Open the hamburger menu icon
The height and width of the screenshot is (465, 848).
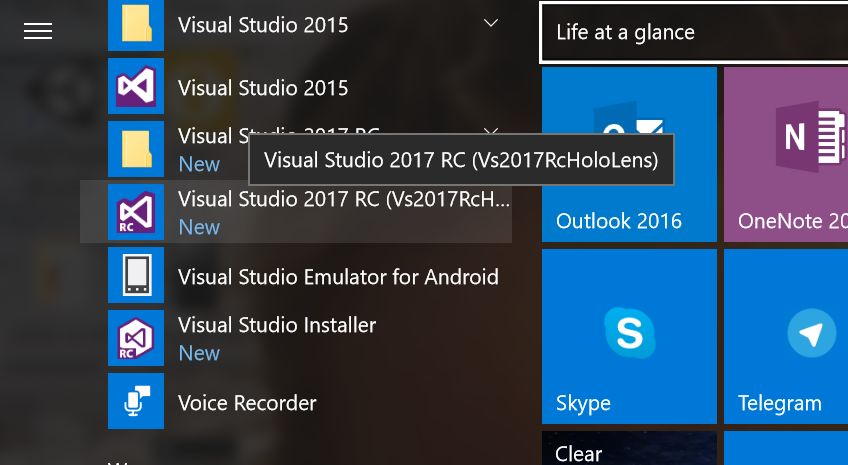point(38,31)
